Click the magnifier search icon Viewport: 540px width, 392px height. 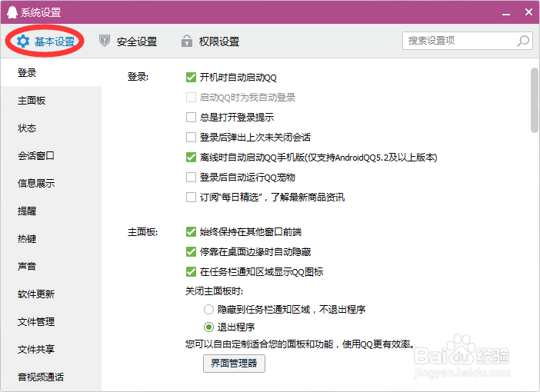click(523, 41)
